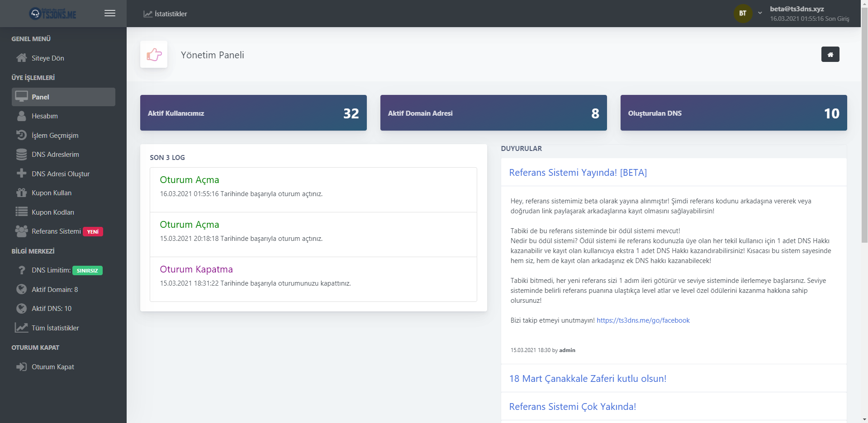Click the Oluşturulan DNS stat card

click(x=734, y=113)
